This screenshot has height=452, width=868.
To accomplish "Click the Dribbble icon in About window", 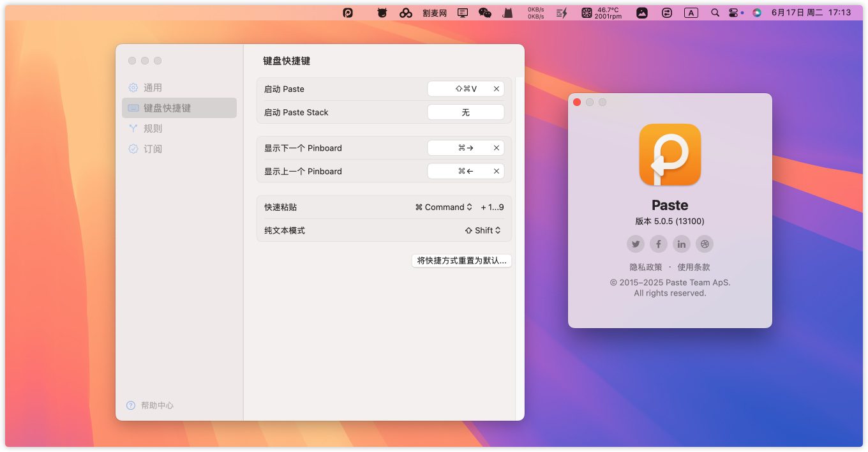I will [x=705, y=244].
